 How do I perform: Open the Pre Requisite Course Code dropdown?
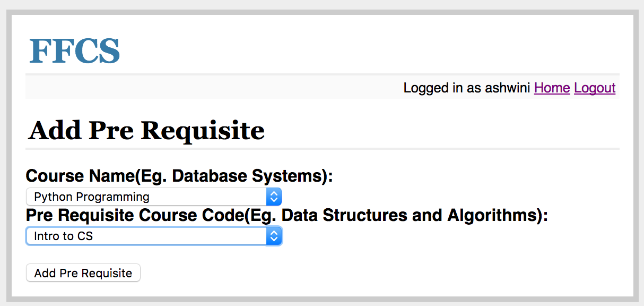(153, 236)
